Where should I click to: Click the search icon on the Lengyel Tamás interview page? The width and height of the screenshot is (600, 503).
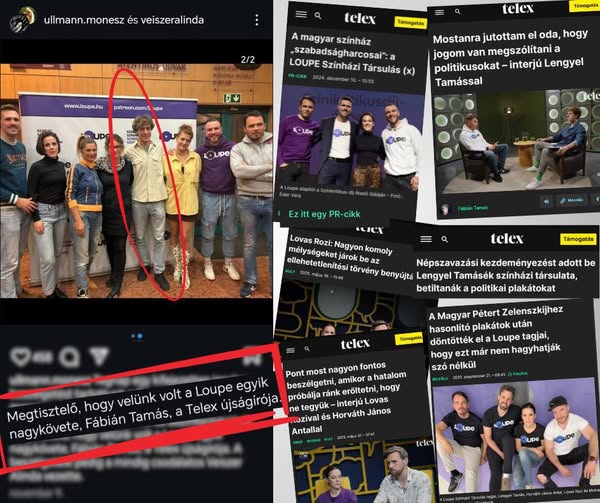[458, 12]
